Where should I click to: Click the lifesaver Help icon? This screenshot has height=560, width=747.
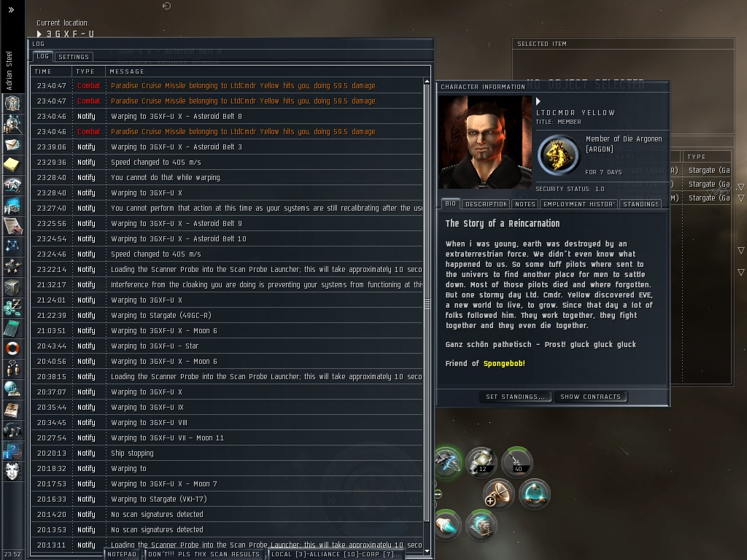tap(12, 349)
